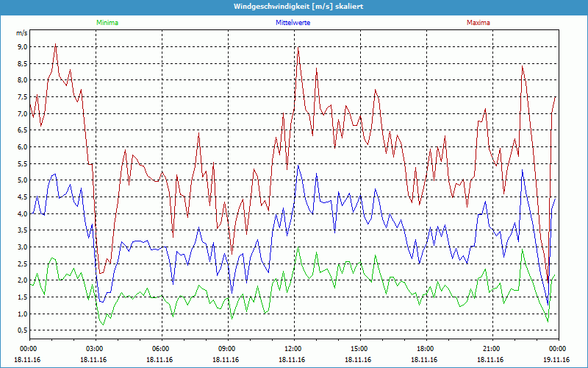Click the chart title 'Windgeschwindigkeit [m/s] skaliert'
Viewport: 588px width, 368px height.
298,7
